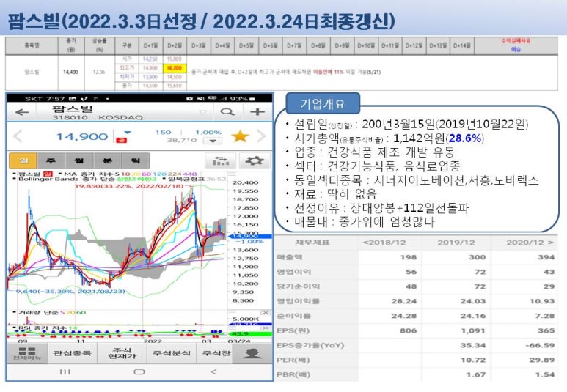Viewport: 567px width, 392px height.
Task: Tap the plus icon in the header
Action: 257,112
